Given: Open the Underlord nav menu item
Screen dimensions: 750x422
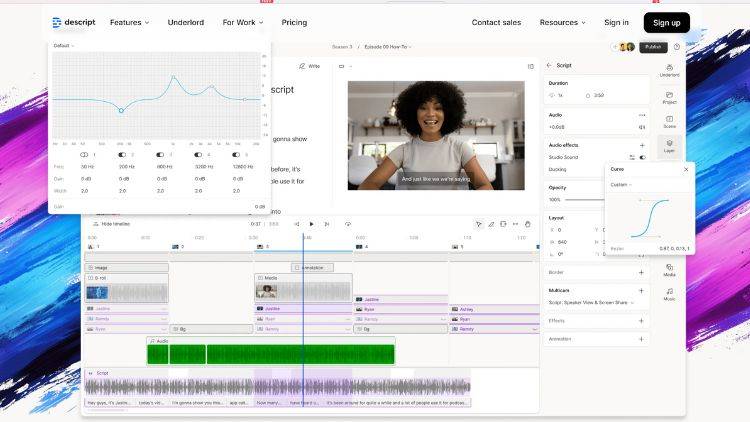Looking at the screenshot, I should [185, 22].
